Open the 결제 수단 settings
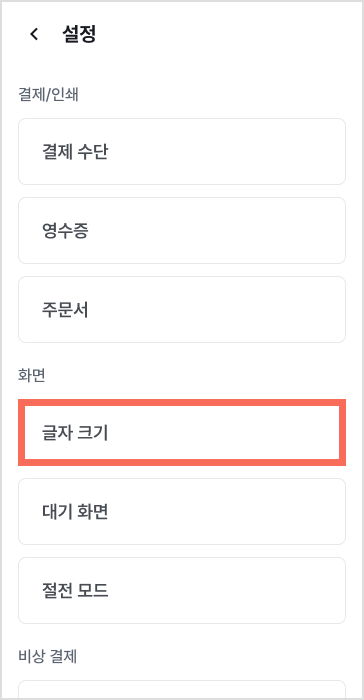Viewport: 364px width, 700px height. (x=182, y=151)
